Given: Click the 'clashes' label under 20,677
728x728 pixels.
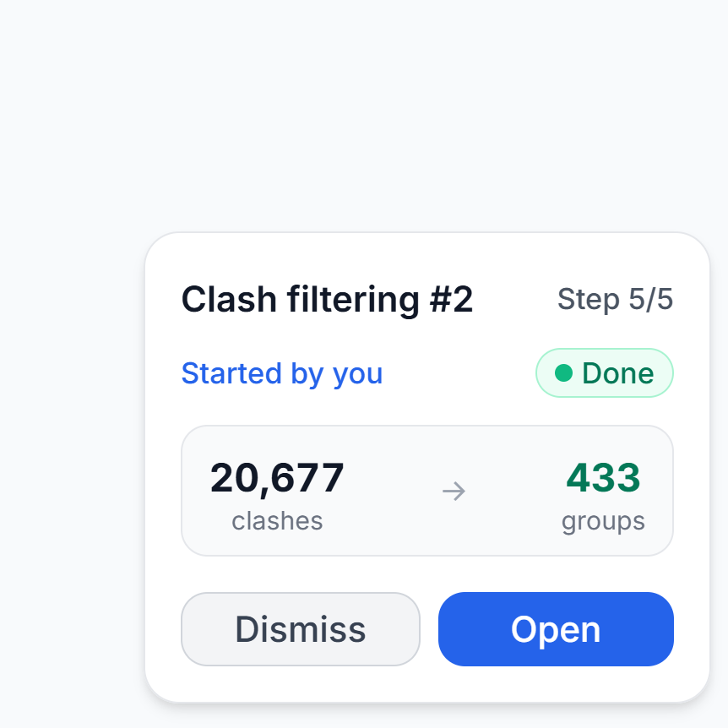Looking at the screenshot, I should point(277,521).
